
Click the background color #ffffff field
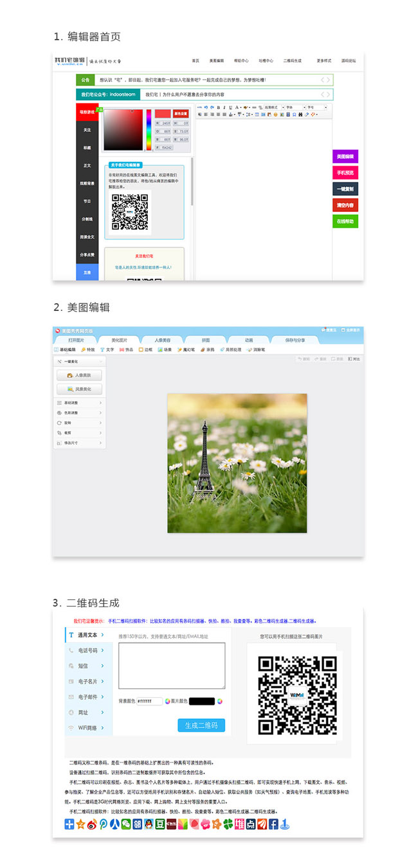[x=149, y=701]
